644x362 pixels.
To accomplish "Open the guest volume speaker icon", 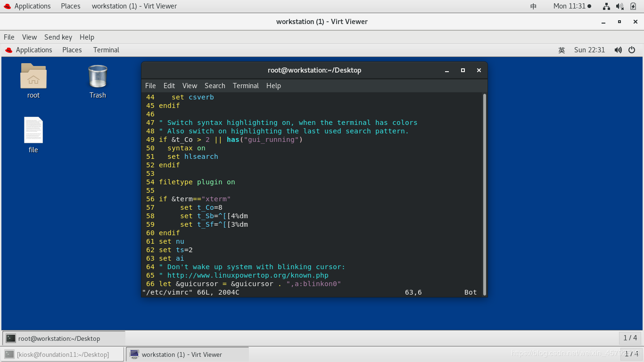I will click(618, 50).
